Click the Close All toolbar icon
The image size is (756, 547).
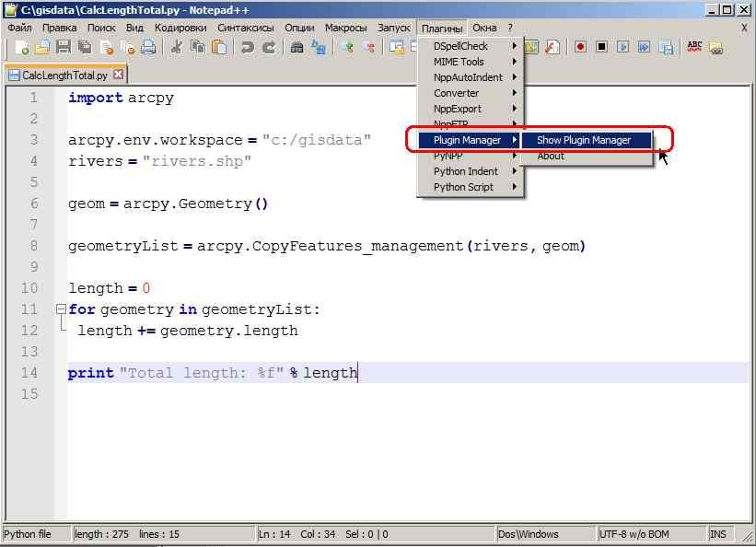pyautogui.click(x=128, y=48)
